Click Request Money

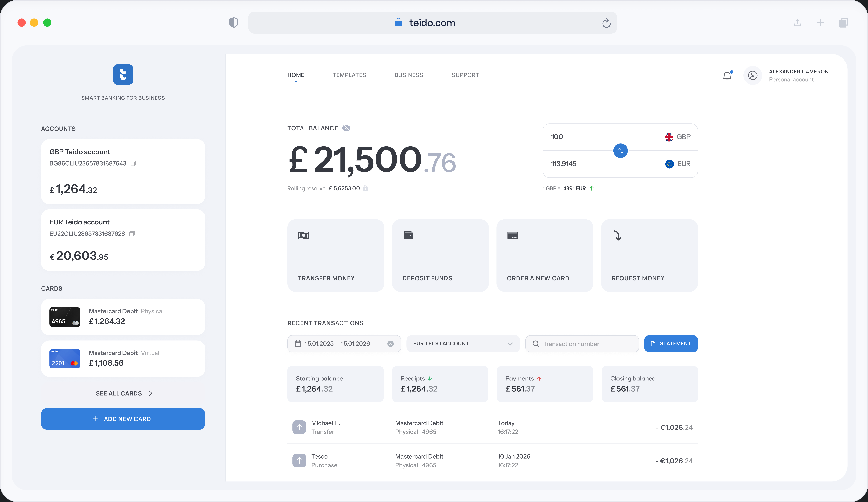pyautogui.click(x=650, y=255)
